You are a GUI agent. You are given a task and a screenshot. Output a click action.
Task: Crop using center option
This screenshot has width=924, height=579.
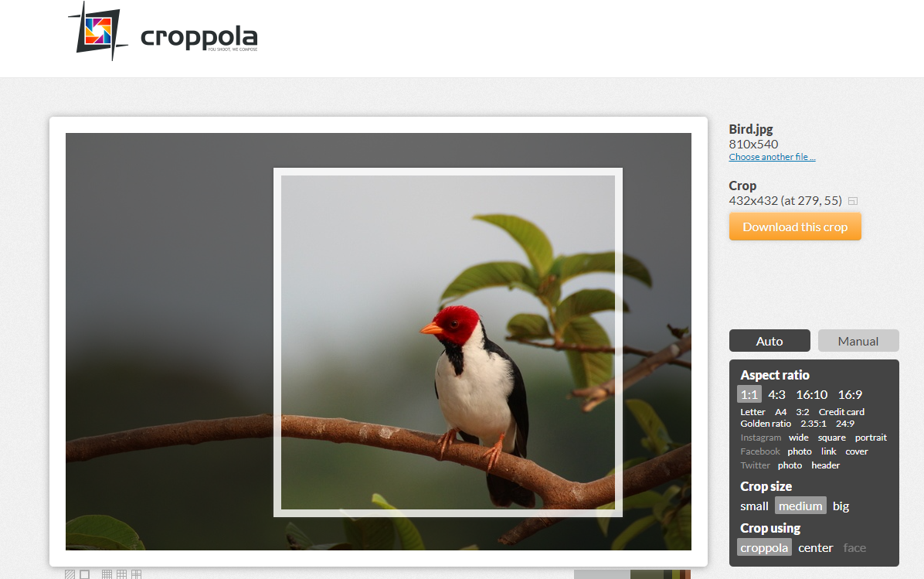tap(816, 548)
